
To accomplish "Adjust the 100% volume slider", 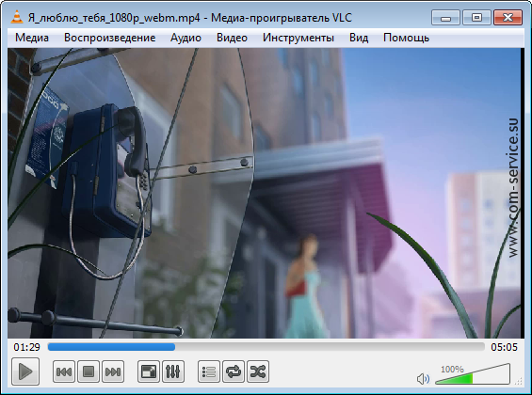I will 473,374.
